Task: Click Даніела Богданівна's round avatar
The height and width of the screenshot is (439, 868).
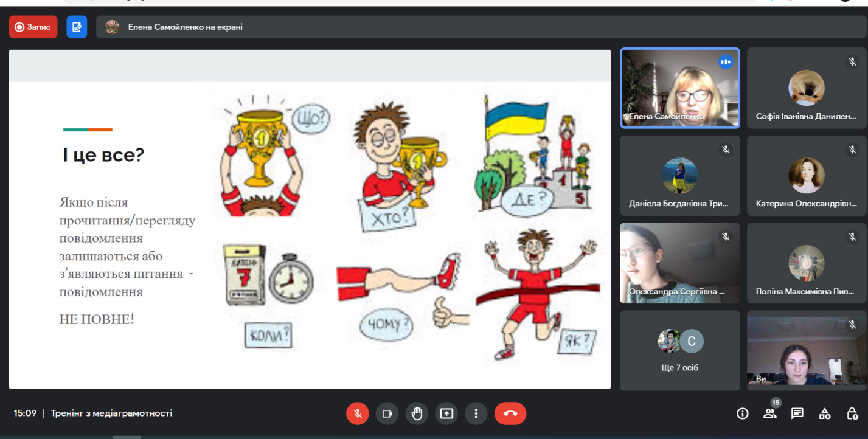Action: (x=679, y=175)
